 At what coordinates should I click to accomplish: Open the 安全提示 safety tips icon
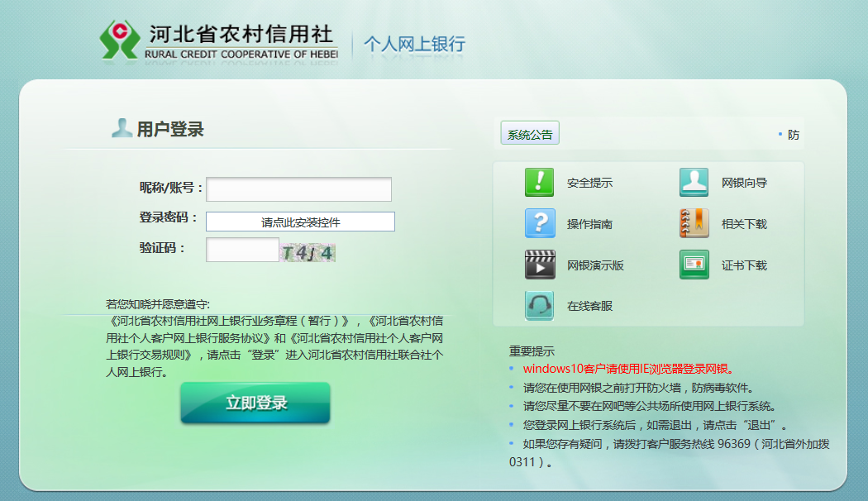(x=539, y=182)
